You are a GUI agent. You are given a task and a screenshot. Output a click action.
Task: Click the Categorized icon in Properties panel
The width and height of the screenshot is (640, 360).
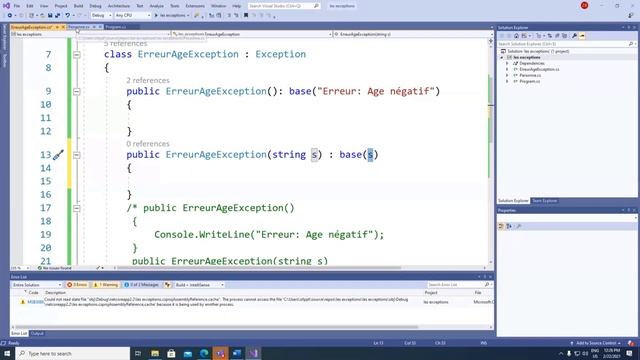pyautogui.click(x=501, y=226)
